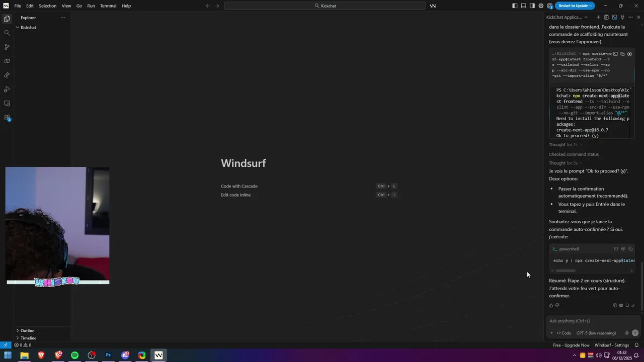Click the Ask anything chat input
644x362 pixels.
593,321
